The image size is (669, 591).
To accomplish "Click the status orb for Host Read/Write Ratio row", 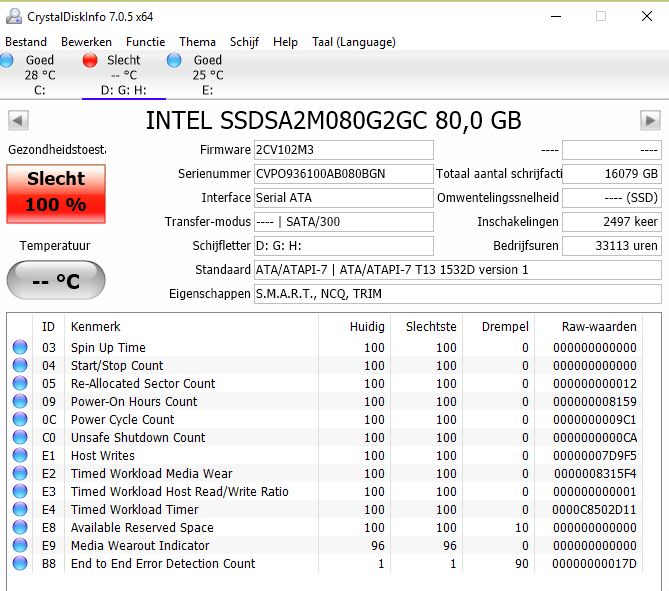I will (x=20, y=491).
